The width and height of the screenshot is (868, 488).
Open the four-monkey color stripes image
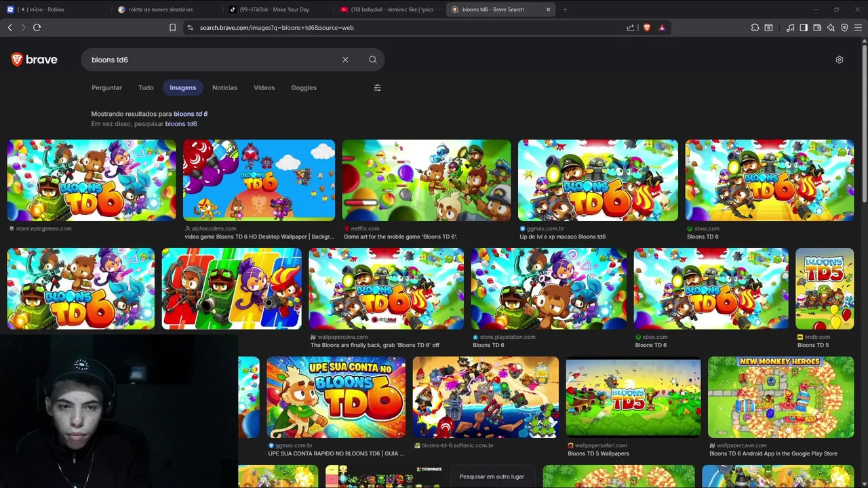(x=232, y=289)
